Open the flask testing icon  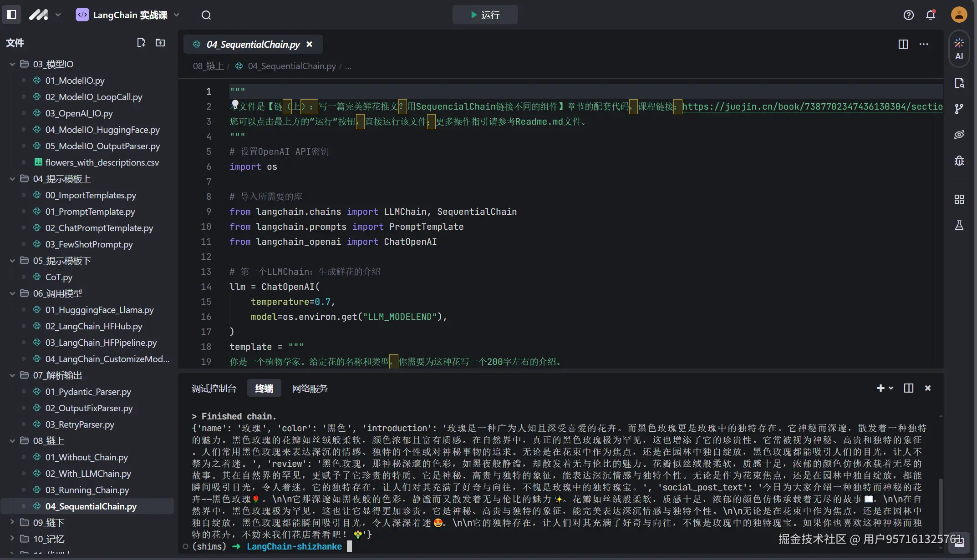[959, 225]
